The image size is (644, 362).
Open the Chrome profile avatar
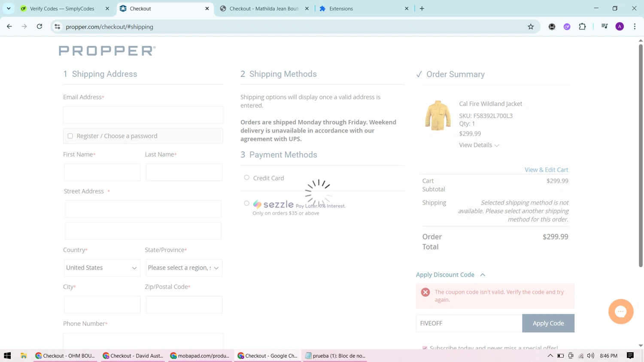pos(620,27)
